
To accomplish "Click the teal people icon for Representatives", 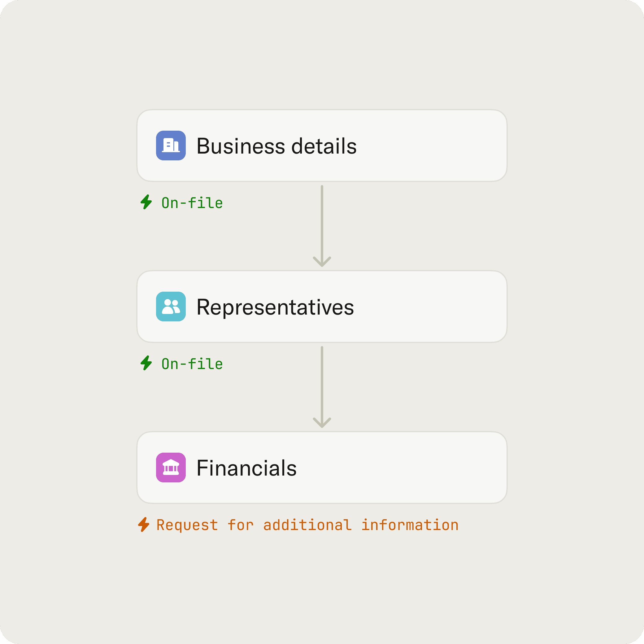I will click(x=171, y=306).
